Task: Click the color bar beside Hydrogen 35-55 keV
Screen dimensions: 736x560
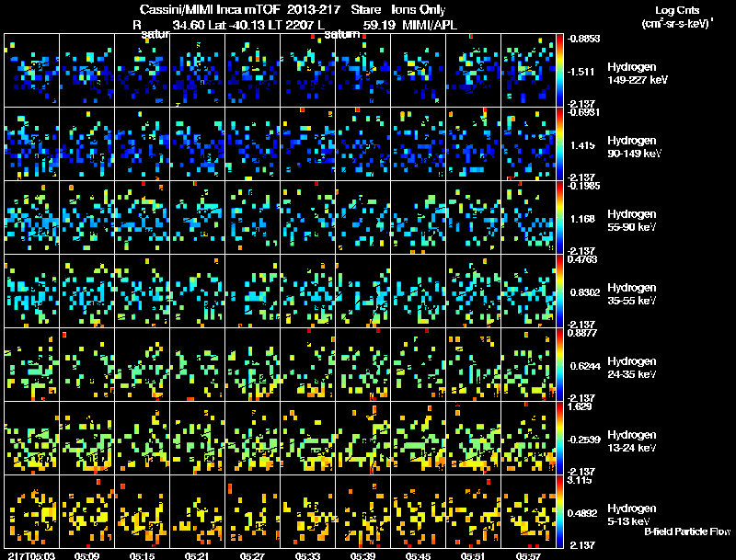Action: point(559,291)
